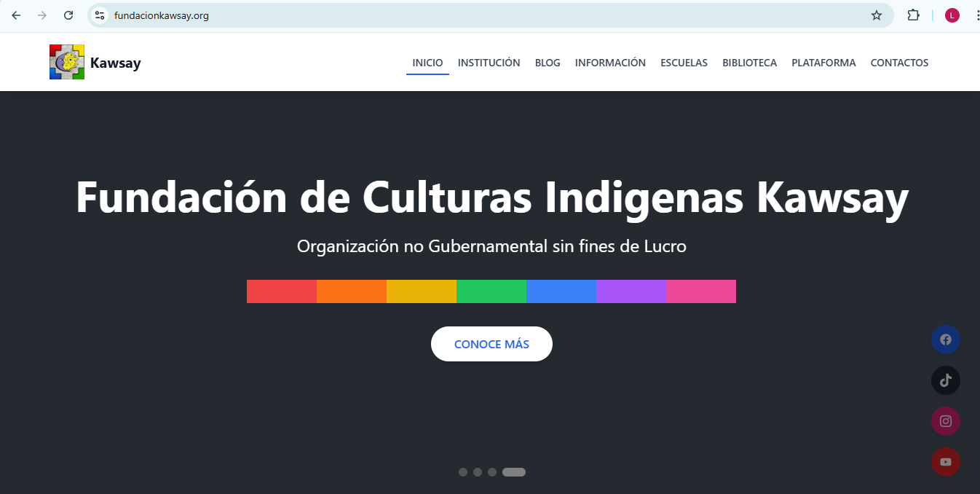Navigate to the CONTACTOS page
The width and height of the screenshot is (980, 494).
[899, 63]
